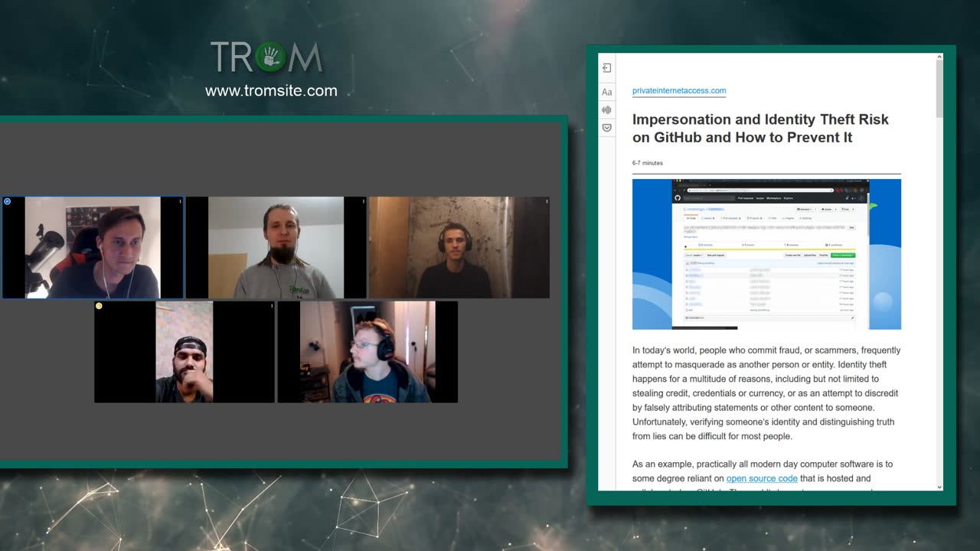
Task: Open the three-dot menu on the cap-wearing participant tile
Action: click(272, 305)
